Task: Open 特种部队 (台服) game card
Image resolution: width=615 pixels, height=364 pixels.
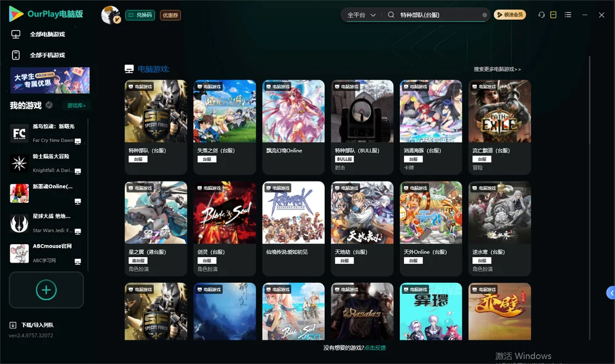Action: click(156, 127)
